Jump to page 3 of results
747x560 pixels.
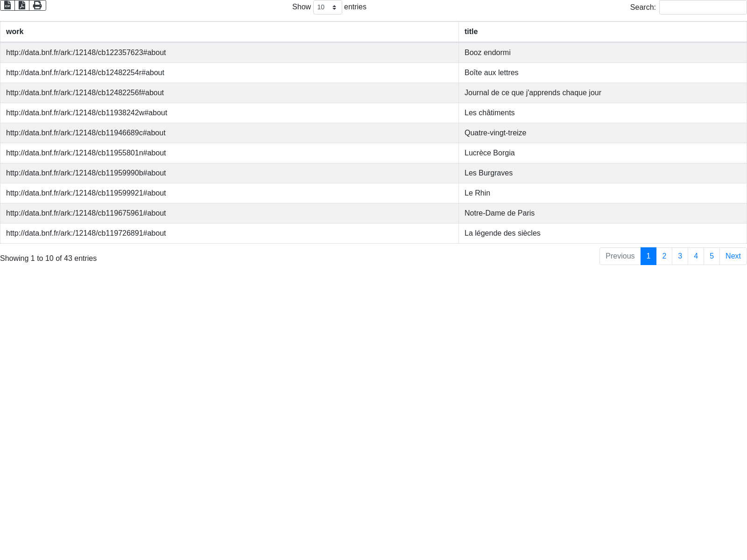(x=680, y=256)
